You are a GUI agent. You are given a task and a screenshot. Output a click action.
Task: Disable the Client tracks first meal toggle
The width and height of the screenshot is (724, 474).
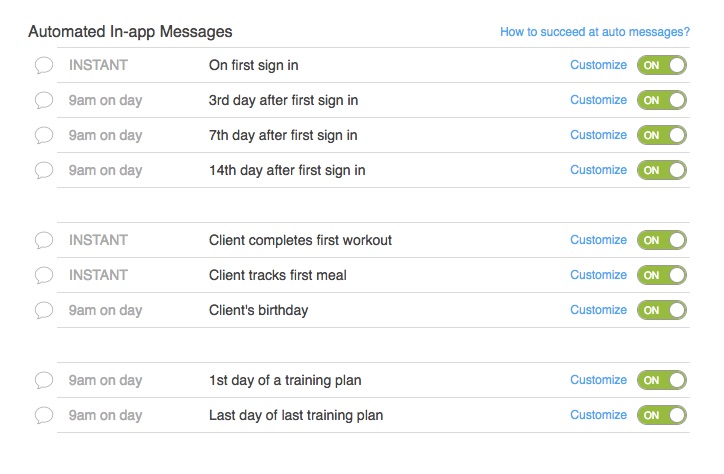point(662,275)
